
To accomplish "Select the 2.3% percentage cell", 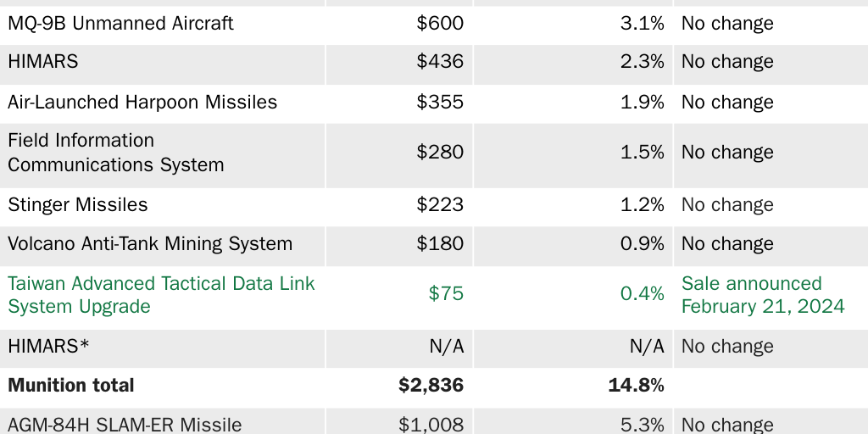I will (642, 62).
